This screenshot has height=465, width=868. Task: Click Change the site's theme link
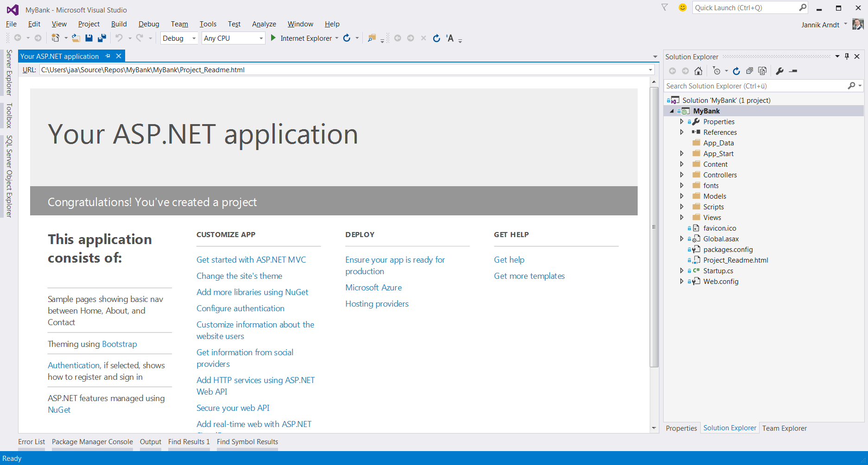coord(239,276)
